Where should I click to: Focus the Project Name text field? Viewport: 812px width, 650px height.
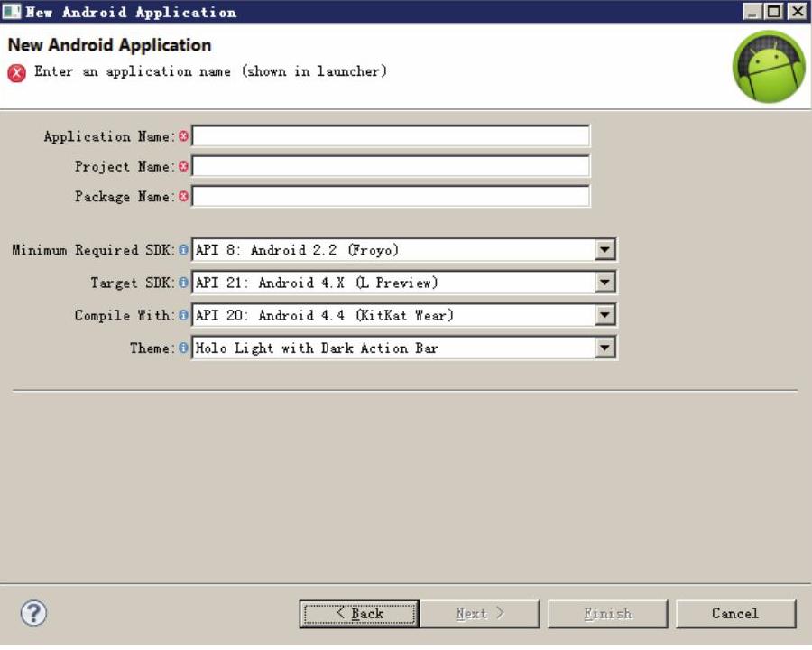(391, 166)
